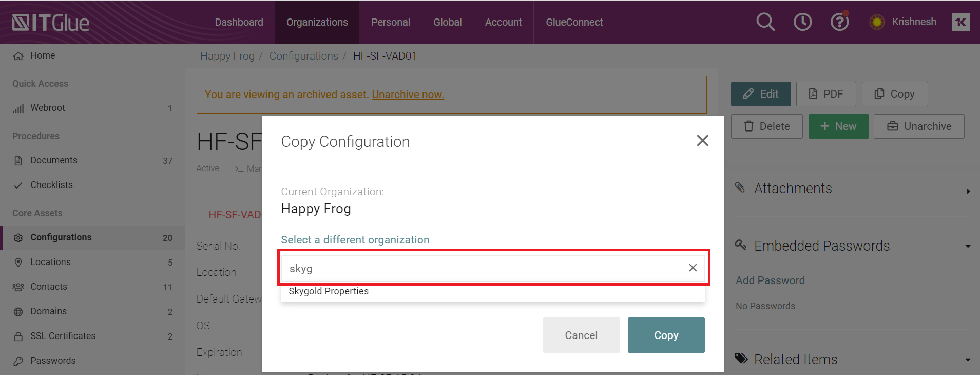Click the Unarchive now link

coord(407,95)
